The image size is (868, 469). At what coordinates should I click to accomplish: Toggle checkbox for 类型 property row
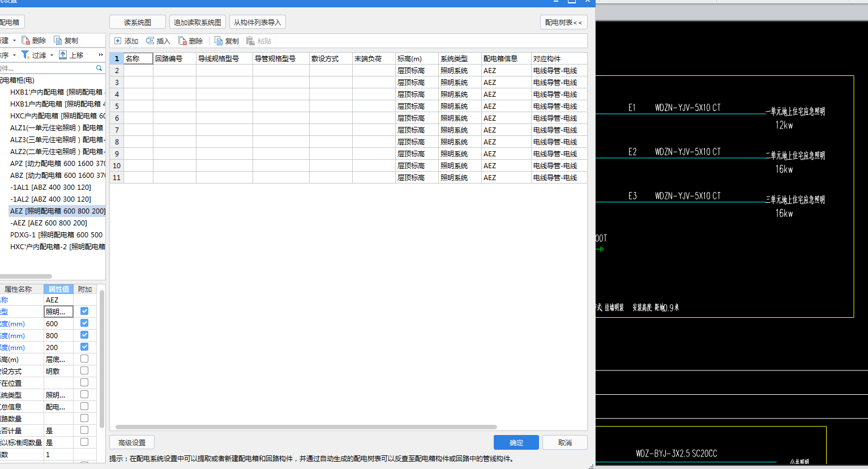tap(84, 311)
